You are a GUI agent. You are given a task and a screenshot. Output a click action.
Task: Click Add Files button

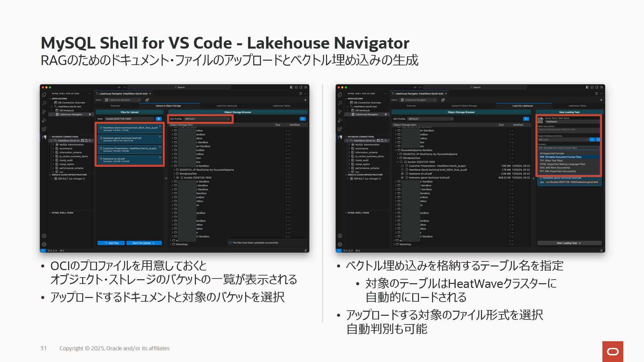point(111,243)
